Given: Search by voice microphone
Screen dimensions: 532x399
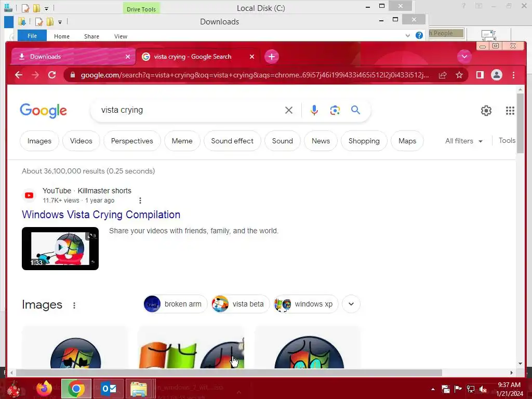Looking at the screenshot, I should [314, 110].
